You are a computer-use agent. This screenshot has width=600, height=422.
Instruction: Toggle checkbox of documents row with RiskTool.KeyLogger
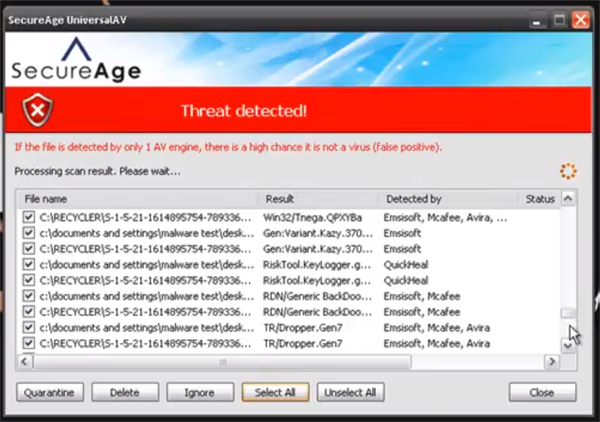[29, 264]
